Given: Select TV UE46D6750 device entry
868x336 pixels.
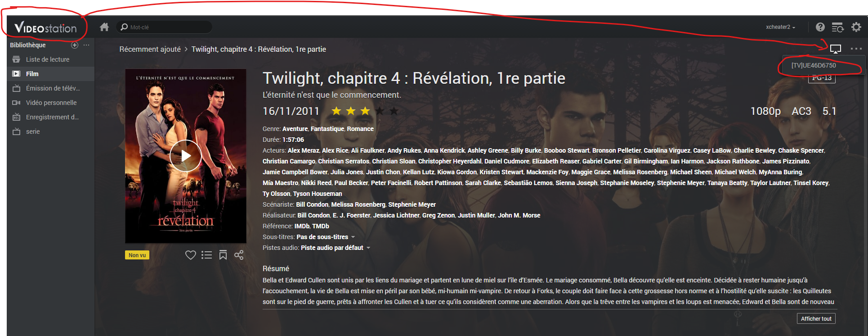Looking at the screenshot, I should coord(814,65).
